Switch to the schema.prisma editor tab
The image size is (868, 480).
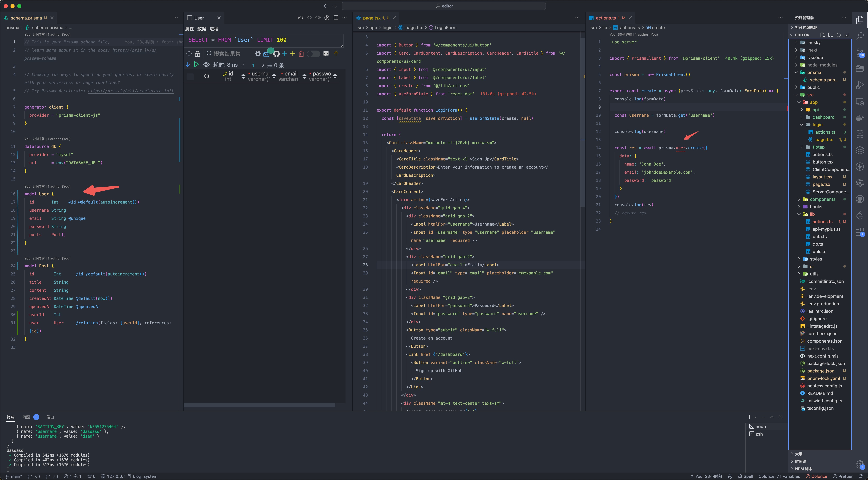click(29, 18)
